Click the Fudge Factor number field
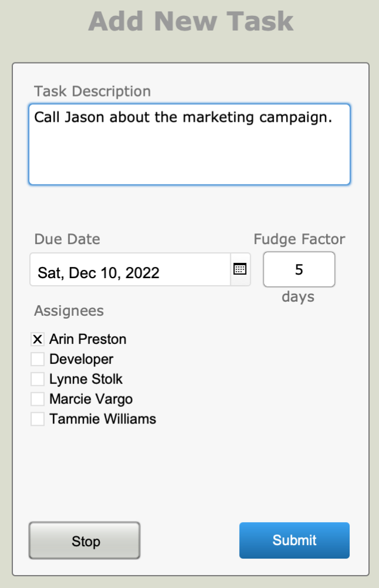The width and height of the screenshot is (379, 588). click(298, 269)
